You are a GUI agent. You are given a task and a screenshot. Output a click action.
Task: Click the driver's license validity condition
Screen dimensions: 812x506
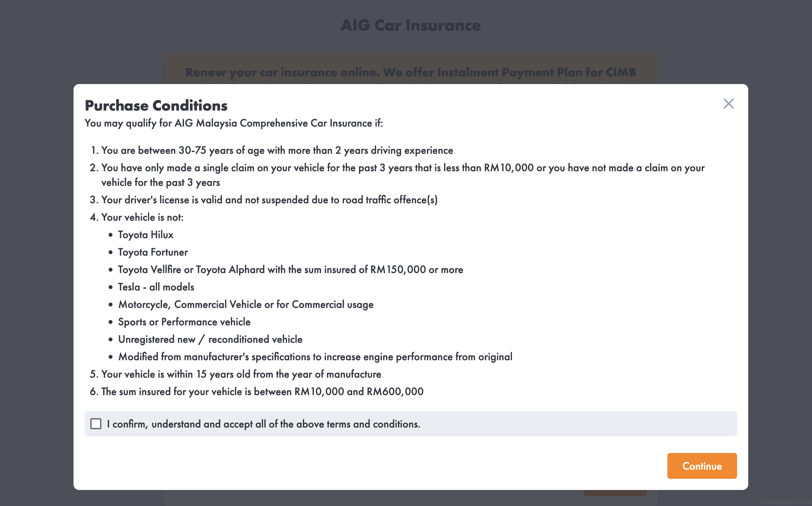269,200
